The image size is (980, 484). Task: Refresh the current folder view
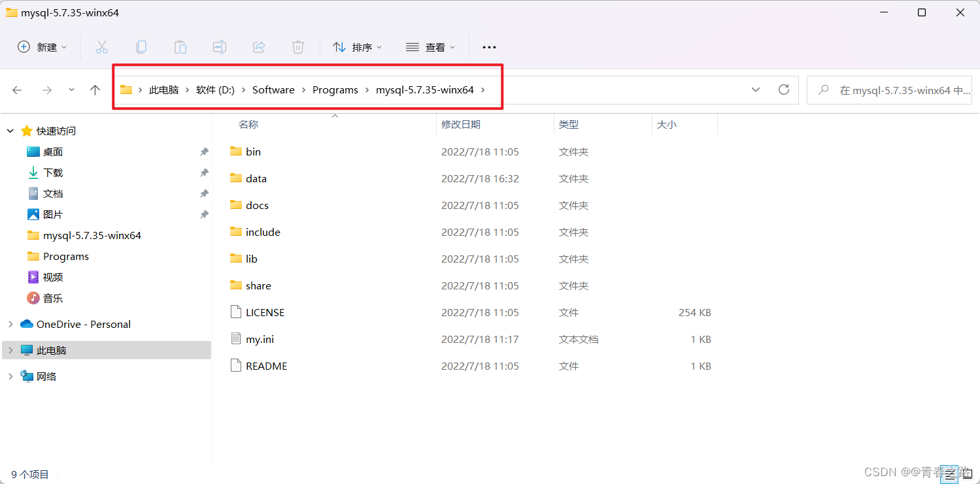coord(784,89)
